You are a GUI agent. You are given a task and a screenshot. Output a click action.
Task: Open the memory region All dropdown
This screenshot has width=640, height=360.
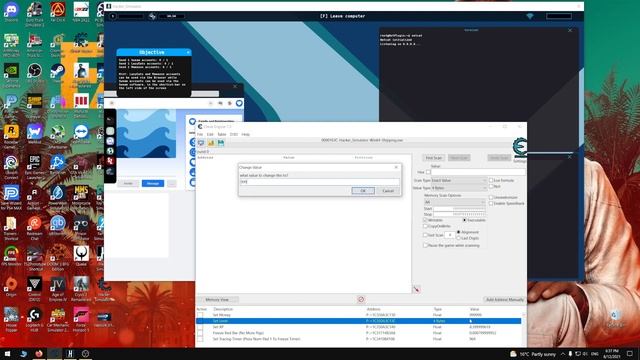pyautogui.click(x=454, y=202)
